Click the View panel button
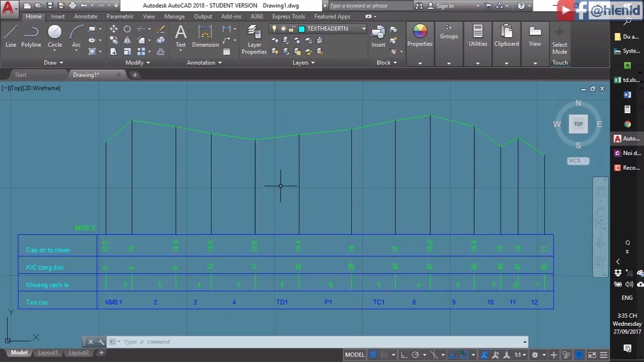Image resolution: width=644 pixels, height=362 pixels. 535,36
